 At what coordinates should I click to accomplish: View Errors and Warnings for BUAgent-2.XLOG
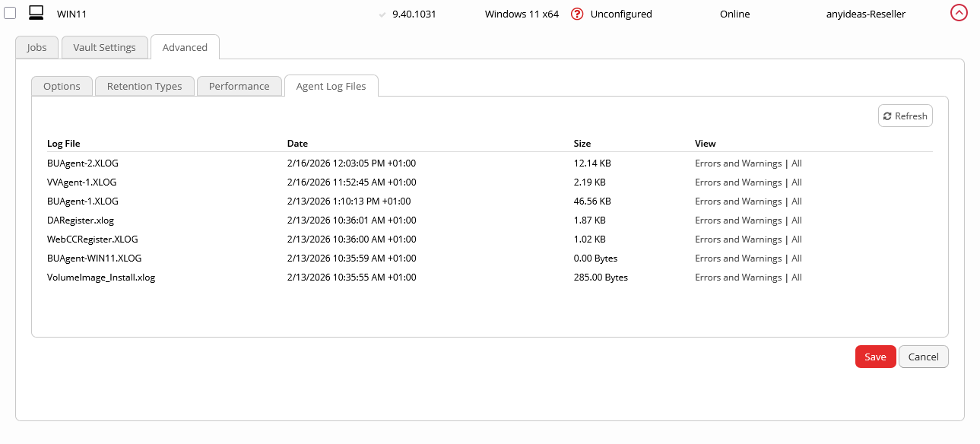click(x=737, y=163)
